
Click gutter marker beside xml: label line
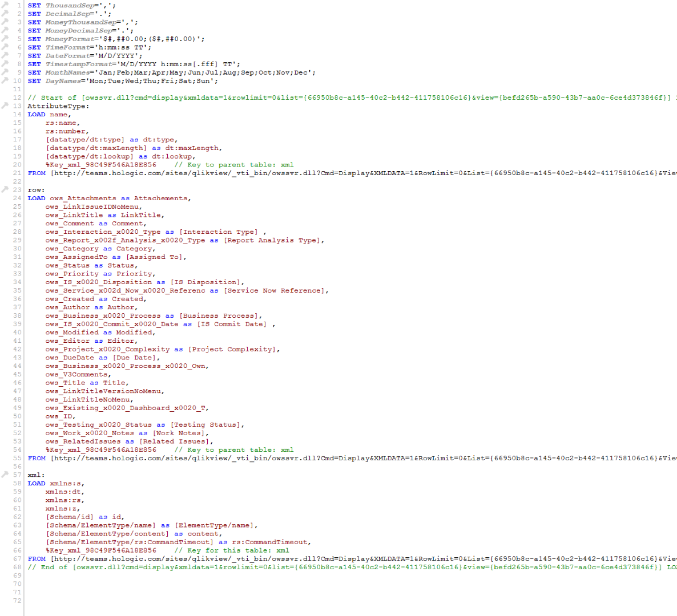[x=5, y=475]
